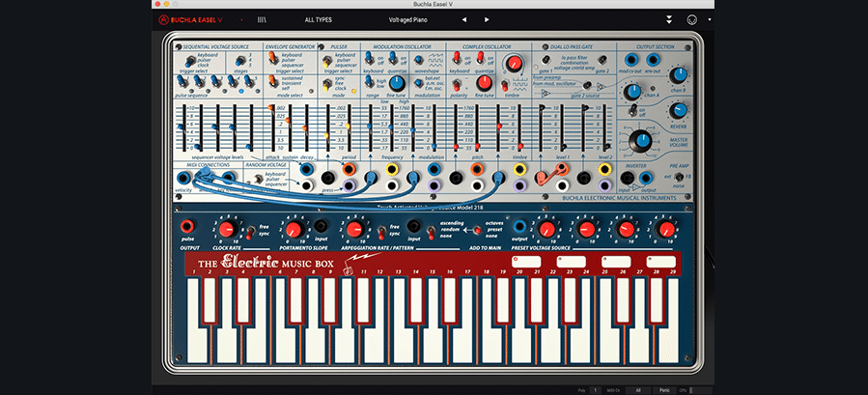Go to previous preset with left arrow
The image size is (868, 395).
(463, 20)
